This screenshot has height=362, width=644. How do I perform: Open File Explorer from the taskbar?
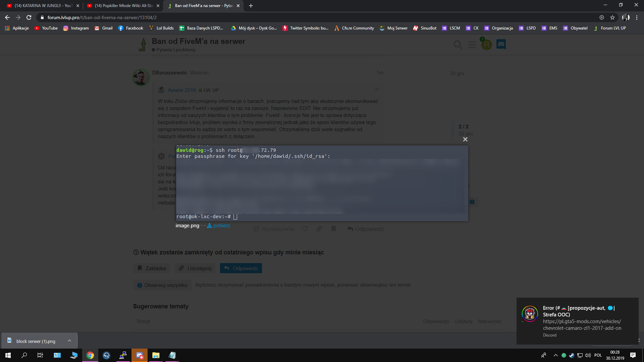(x=156, y=355)
